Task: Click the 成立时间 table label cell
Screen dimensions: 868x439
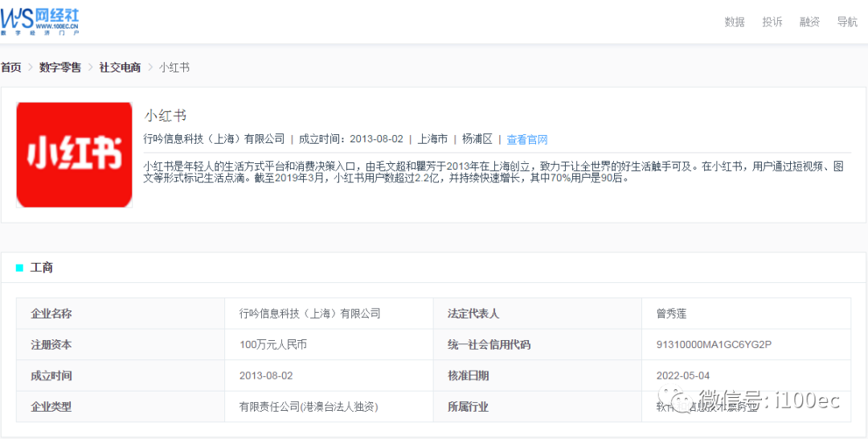Action: (121, 375)
